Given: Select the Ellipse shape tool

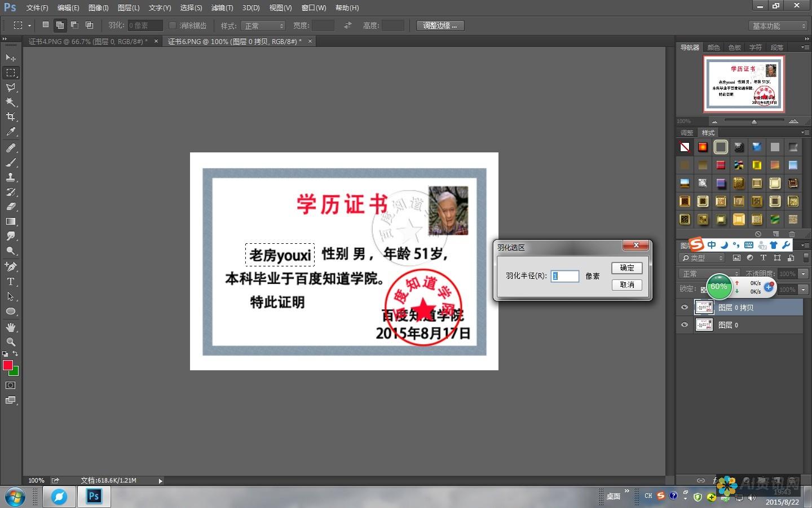Looking at the screenshot, I should point(11,311).
